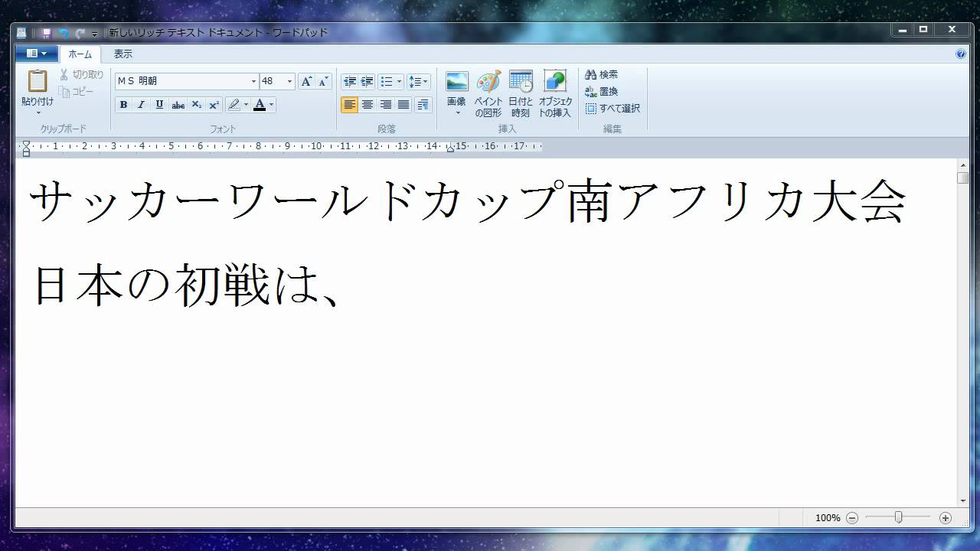Open the paragraph settings dialog icon
Screen dimensions: 980x551
(x=423, y=105)
